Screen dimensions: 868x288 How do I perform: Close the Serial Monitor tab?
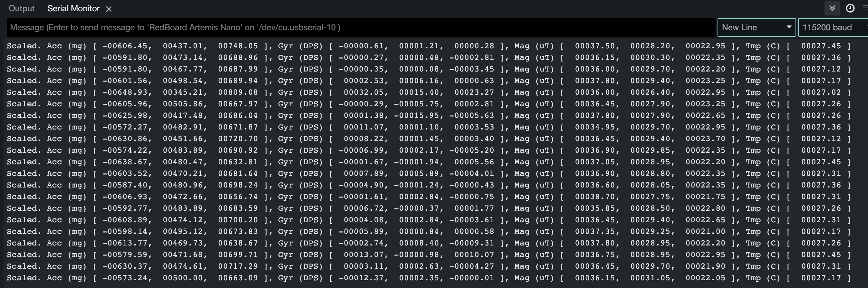point(109,9)
